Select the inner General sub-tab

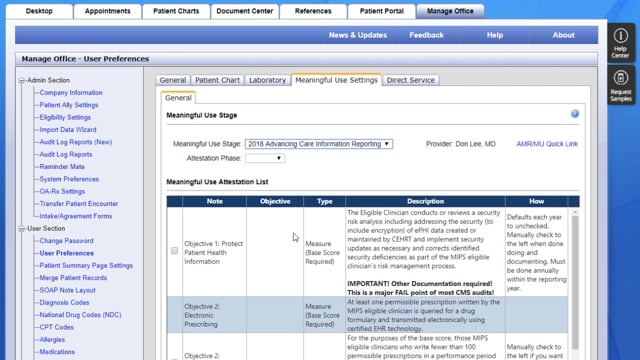(178, 98)
